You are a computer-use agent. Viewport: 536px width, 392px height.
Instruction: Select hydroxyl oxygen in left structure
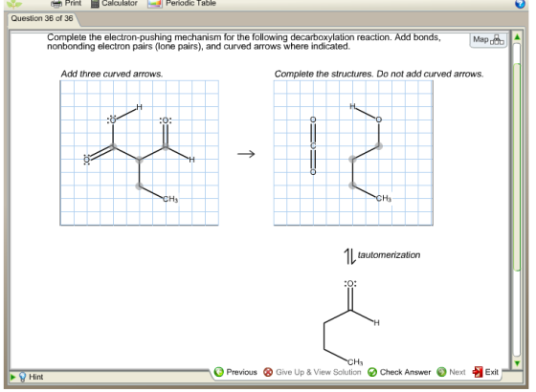coord(113,120)
